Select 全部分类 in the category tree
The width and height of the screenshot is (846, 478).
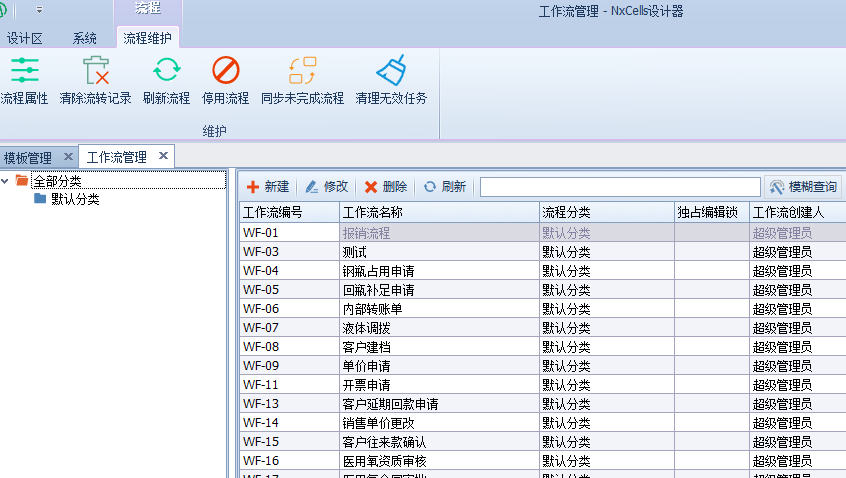(x=57, y=181)
